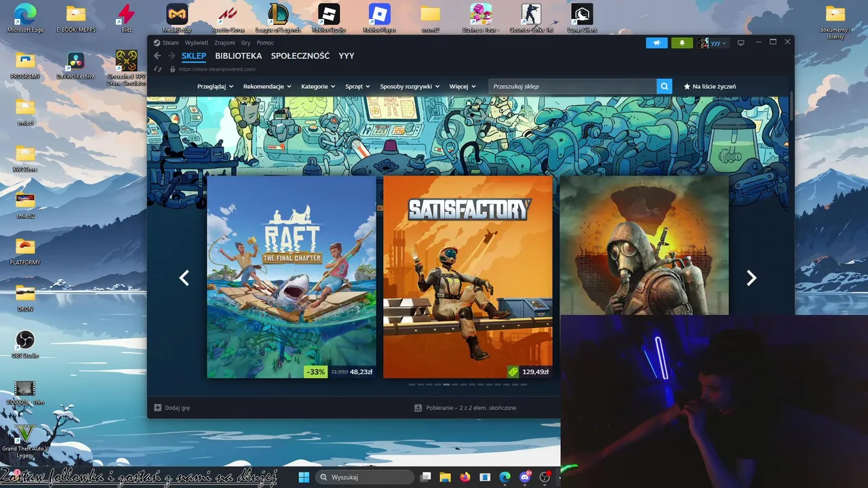Open the Wyświetl menu
Screen dimensions: 868x488
pos(197,43)
